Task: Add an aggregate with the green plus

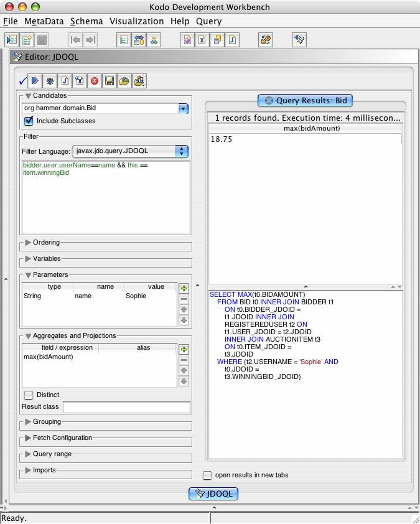Action: 184,350
